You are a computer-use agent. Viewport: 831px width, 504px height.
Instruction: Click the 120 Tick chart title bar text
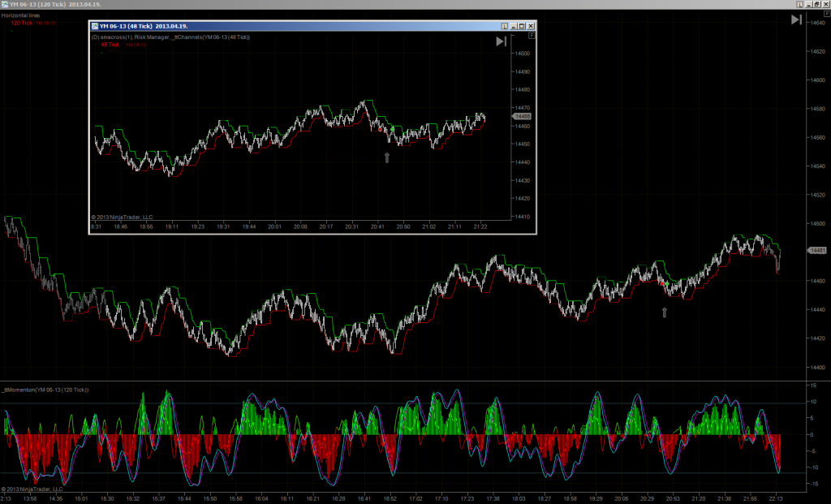tap(55, 4)
